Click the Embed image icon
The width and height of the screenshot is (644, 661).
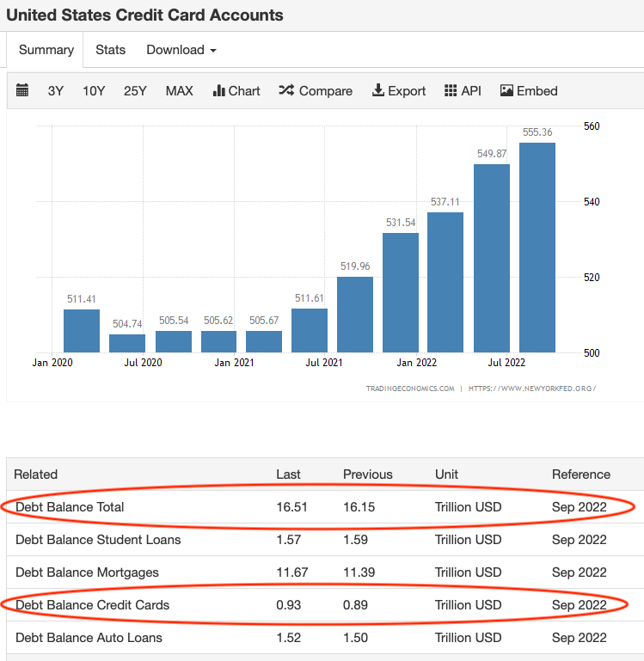click(x=506, y=90)
